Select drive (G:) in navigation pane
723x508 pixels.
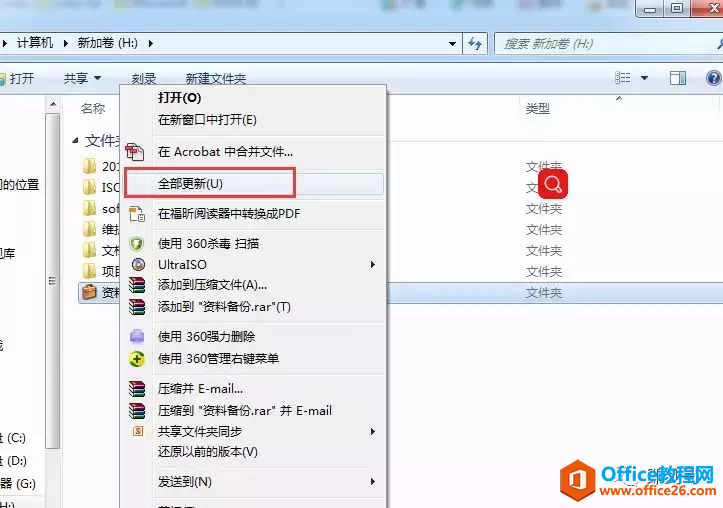18,484
